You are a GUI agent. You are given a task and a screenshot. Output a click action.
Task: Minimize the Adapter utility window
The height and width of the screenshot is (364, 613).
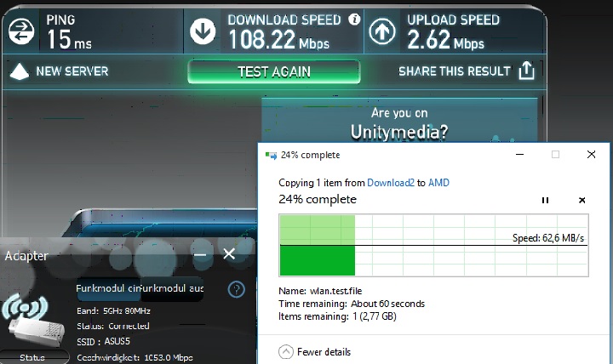[200, 255]
